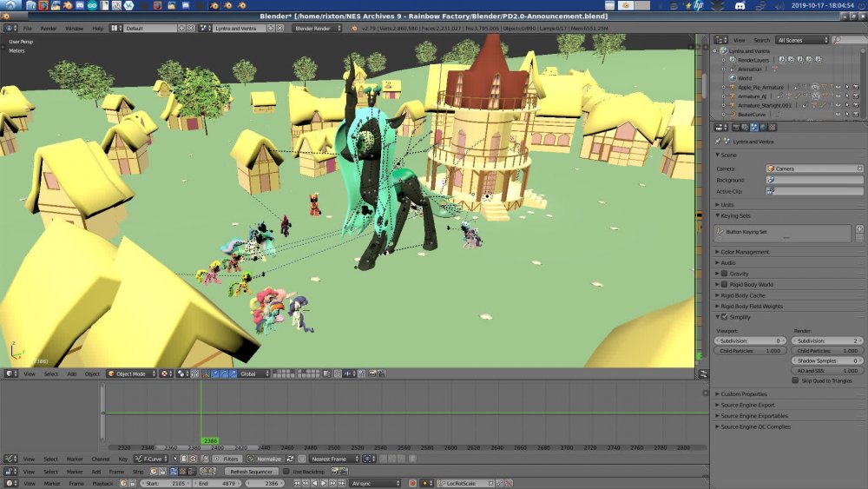868x489 pixels.
Task: Toggle selectability arrow for Armature_AJ
Action: [x=847, y=96]
